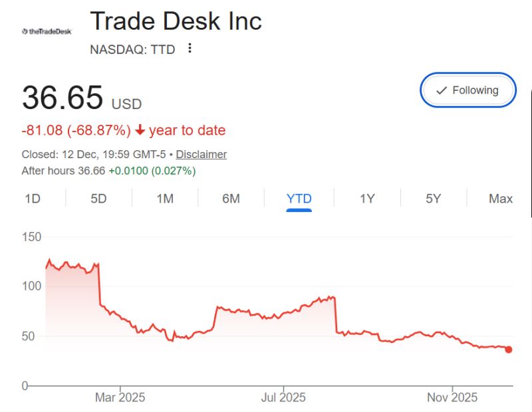Screen dimensions: 532x412
Task: Open the three-dot options menu beside TTD
Action: [190, 49]
